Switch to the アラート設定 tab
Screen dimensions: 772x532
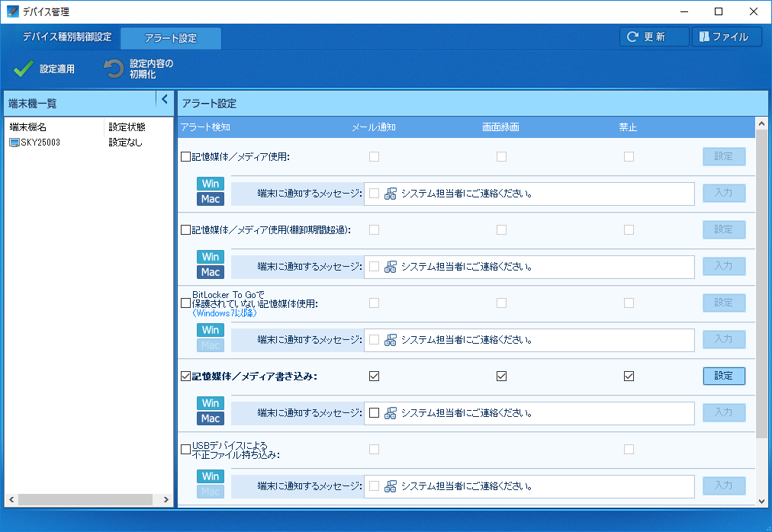pyautogui.click(x=170, y=38)
